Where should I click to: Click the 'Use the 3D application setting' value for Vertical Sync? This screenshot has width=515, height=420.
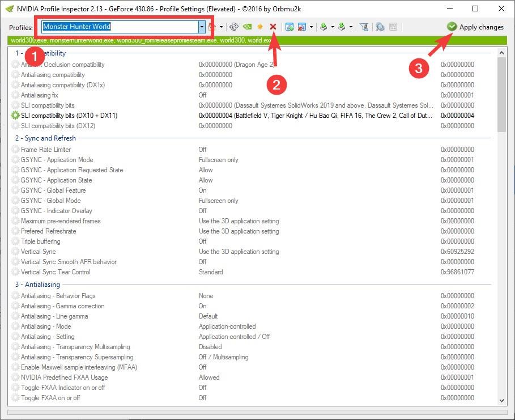(239, 252)
